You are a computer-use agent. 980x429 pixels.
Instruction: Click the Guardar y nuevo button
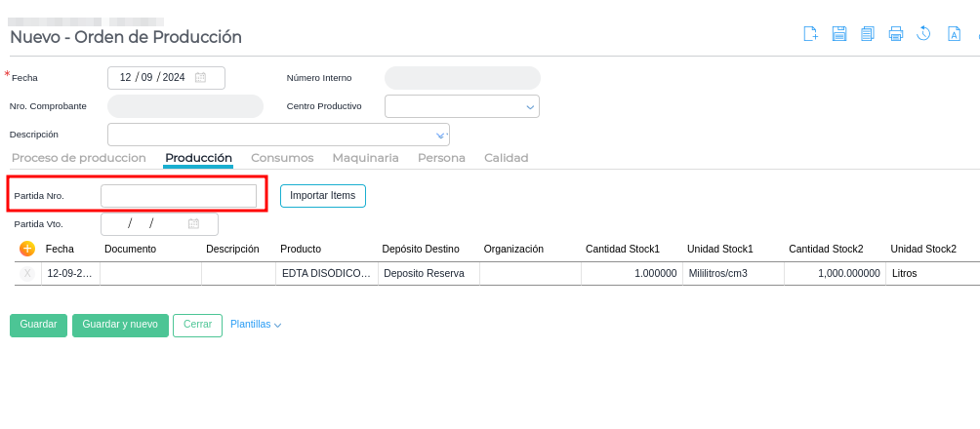click(120, 325)
